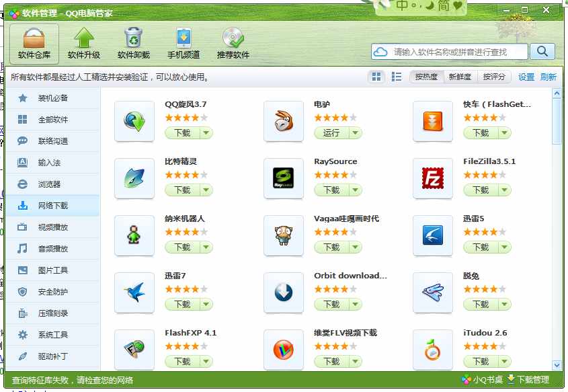Viewport: 568px width, 392px height.
Task: Open the 视频播放 video player category
Action: point(52,227)
